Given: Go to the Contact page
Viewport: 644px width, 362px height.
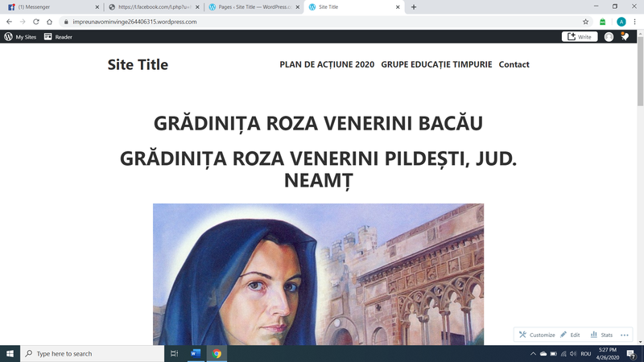Looking at the screenshot, I should point(514,64).
